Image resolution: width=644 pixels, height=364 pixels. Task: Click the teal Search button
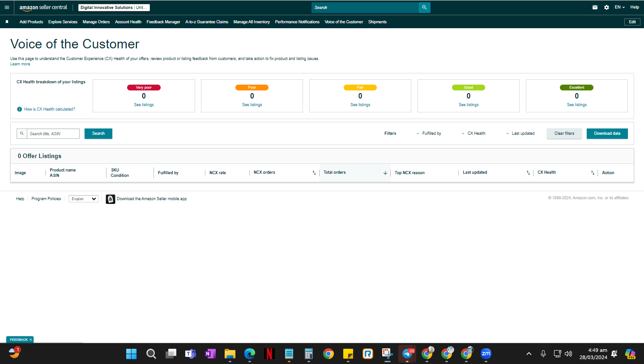coord(98,133)
